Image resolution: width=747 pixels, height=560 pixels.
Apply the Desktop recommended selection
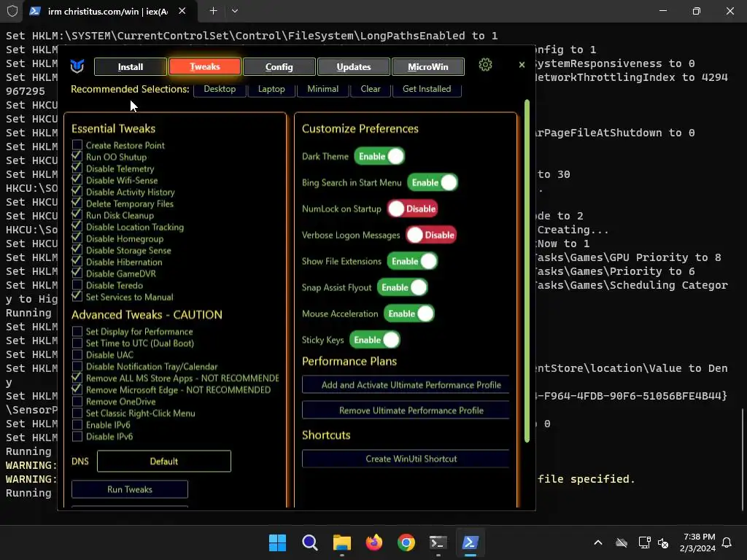pyautogui.click(x=220, y=89)
